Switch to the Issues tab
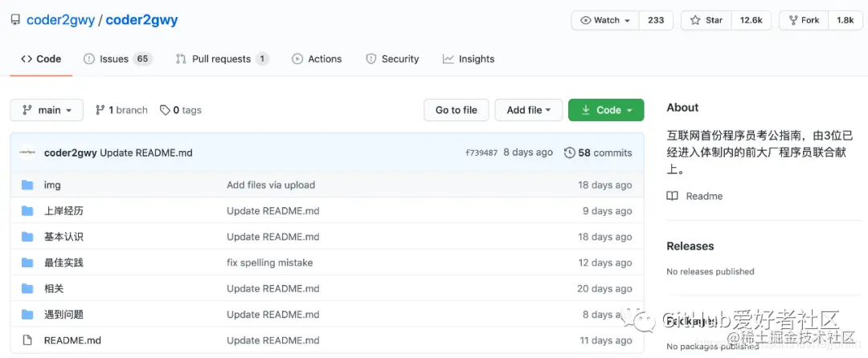868x358 pixels. click(117, 59)
